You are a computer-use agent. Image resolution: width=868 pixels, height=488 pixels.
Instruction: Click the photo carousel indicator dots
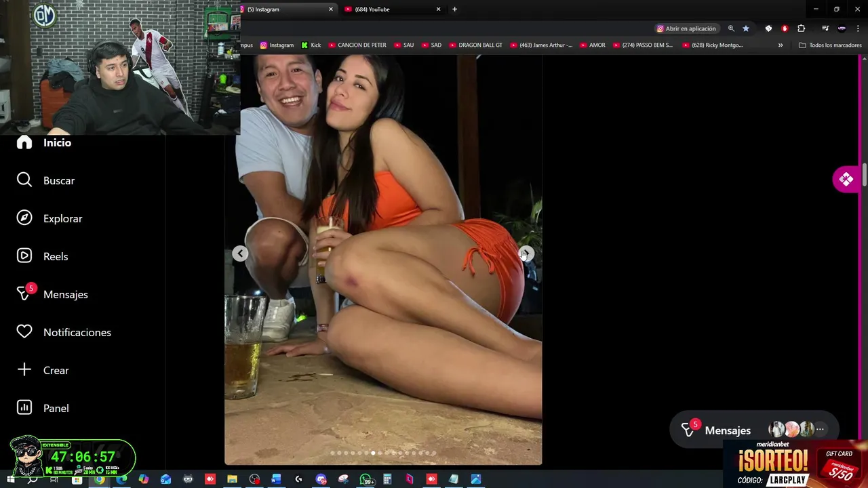point(383,453)
